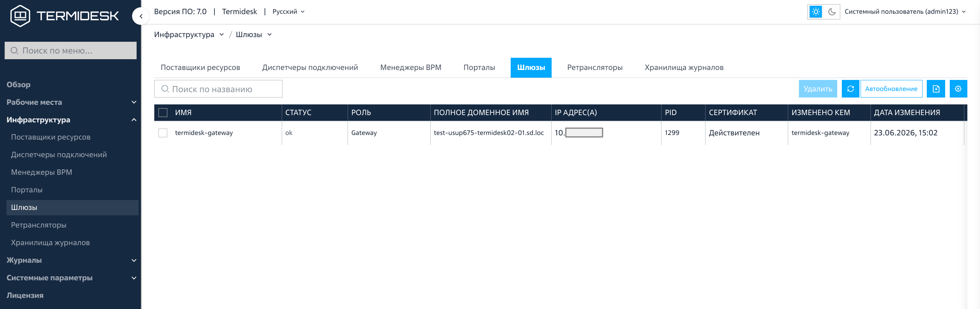Click the test-usup675-termidesk02-01.sd.loc domain cell
The width and height of the screenshot is (980, 309).
[489, 133]
